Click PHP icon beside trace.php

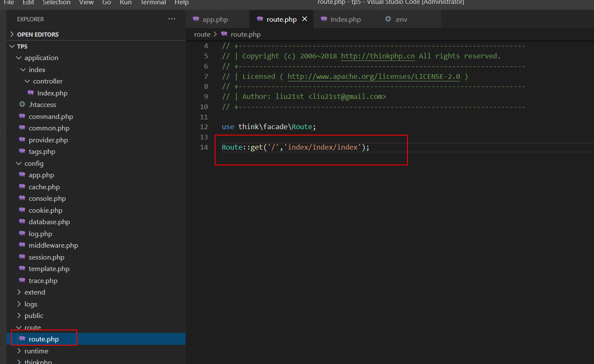click(x=22, y=280)
